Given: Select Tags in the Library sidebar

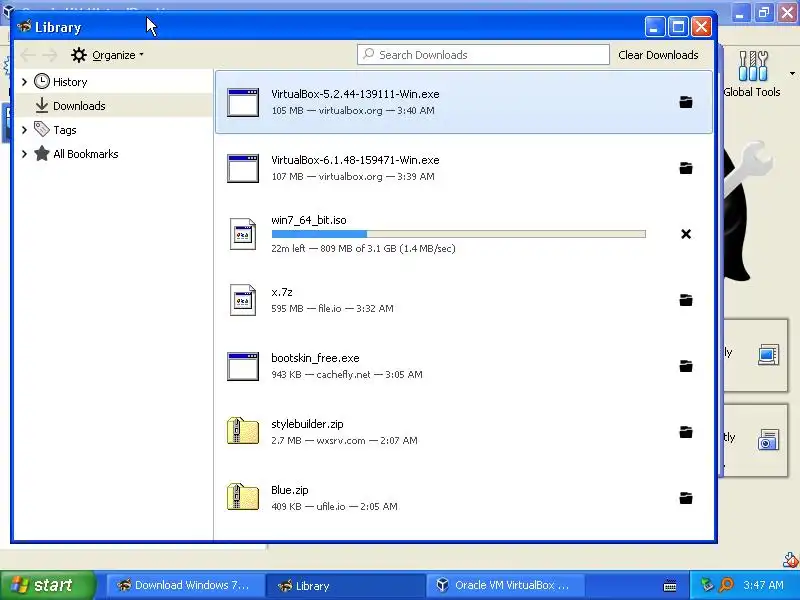Looking at the screenshot, I should click(114, 130).
